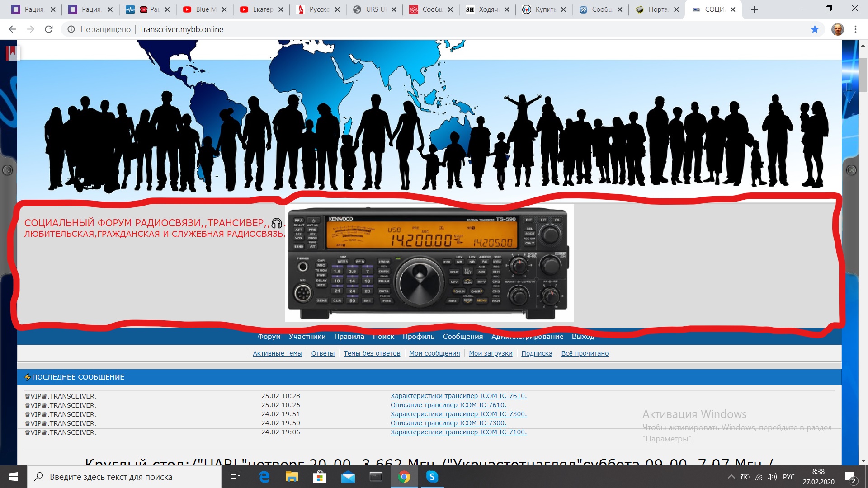This screenshot has width=868, height=488.
Task: Open Характеристики трансивер ICOM IC-7610 link
Action: pos(458,396)
